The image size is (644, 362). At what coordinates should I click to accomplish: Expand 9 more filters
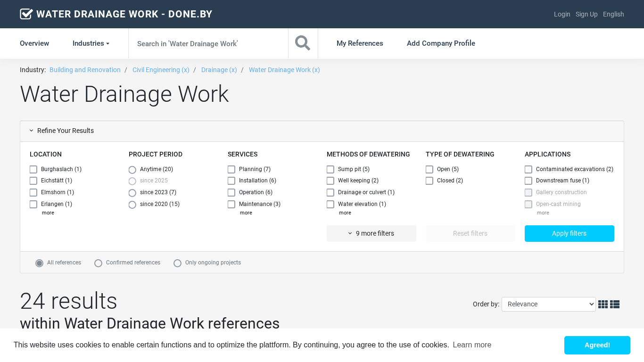tap(371, 234)
